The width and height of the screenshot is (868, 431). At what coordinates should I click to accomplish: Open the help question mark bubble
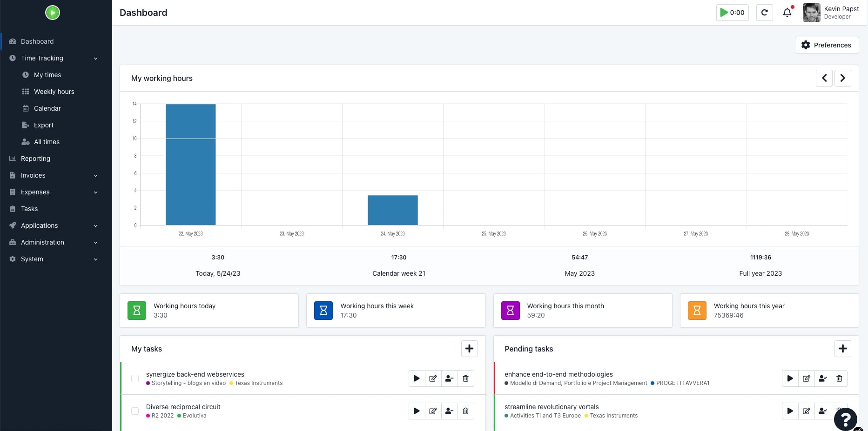tap(846, 419)
